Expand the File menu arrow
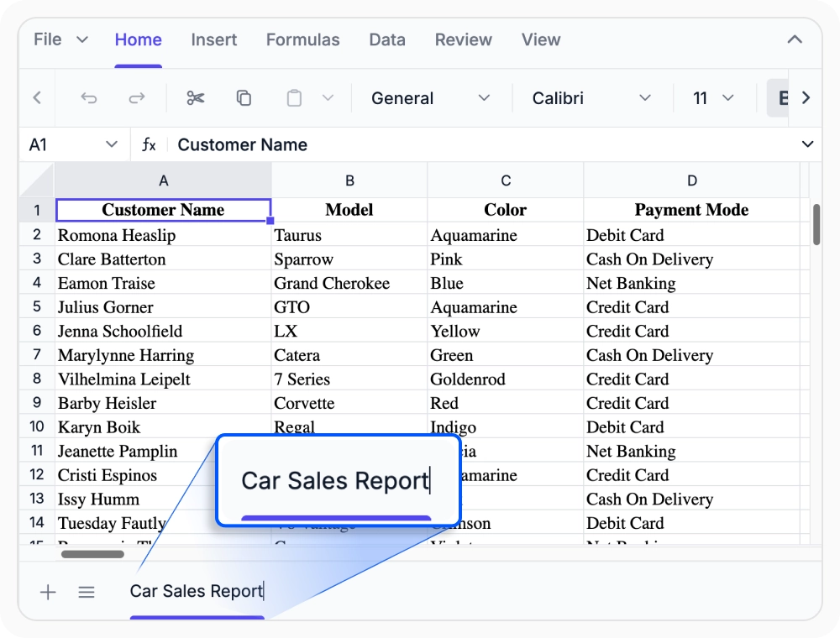The width and height of the screenshot is (840, 638). coord(82,39)
